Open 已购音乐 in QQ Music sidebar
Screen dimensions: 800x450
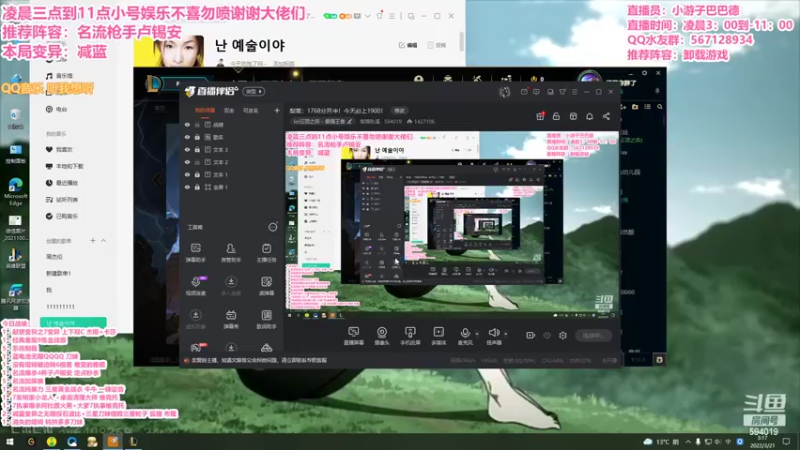62,216
